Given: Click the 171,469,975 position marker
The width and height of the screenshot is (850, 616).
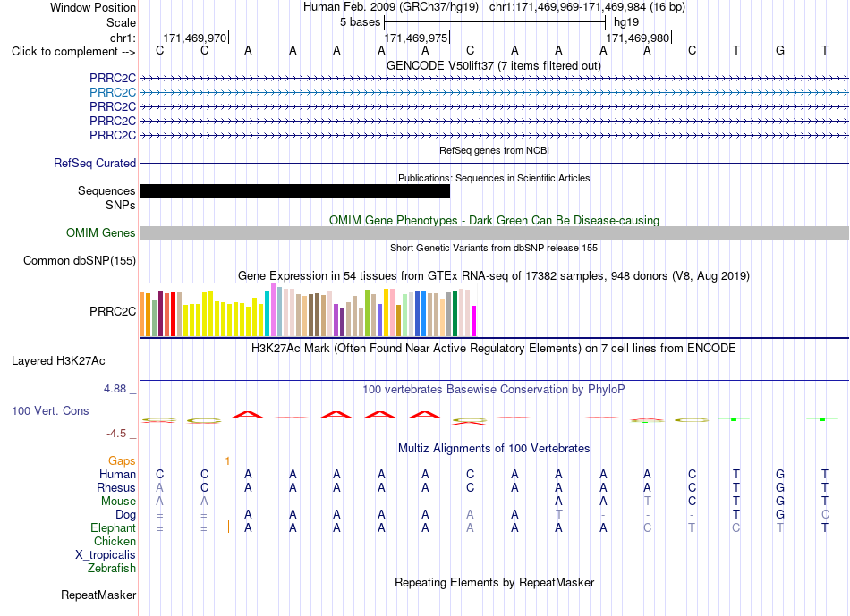Looking at the screenshot, I should [416, 38].
